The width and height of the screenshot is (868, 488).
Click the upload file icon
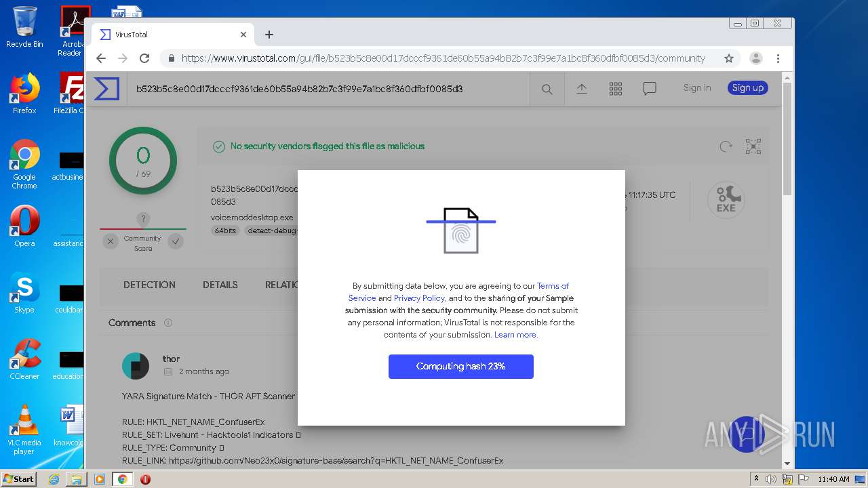[x=582, y=89]
